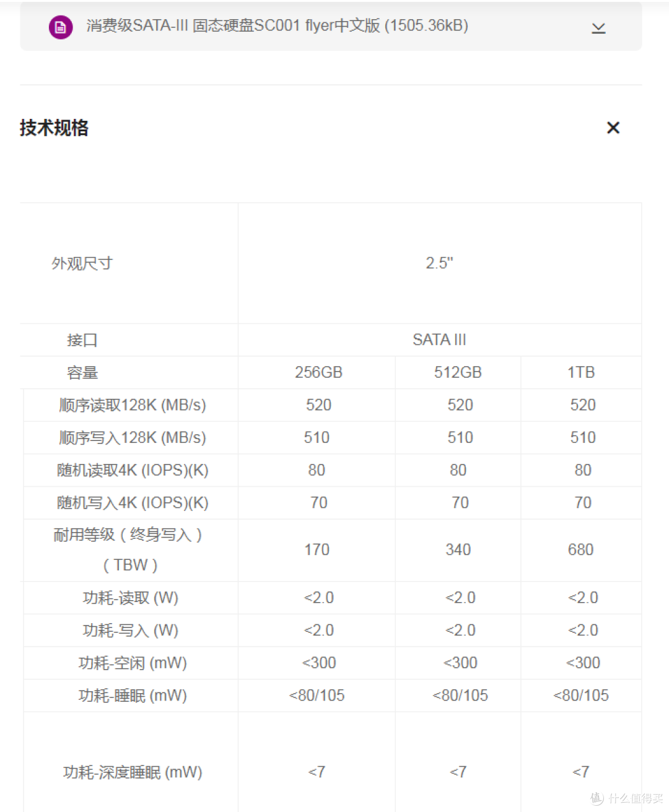This screenshot has height=812, width=669.
Task: Select the 256GB capacity column header
Action: [x=318, y=372]
